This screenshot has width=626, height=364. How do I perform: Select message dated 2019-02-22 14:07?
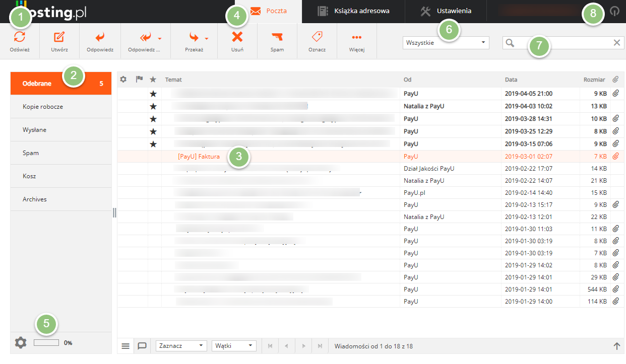click(371, 181)
